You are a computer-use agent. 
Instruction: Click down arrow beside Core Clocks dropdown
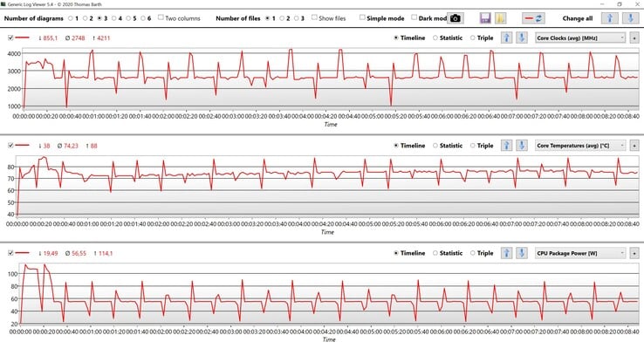522,38
